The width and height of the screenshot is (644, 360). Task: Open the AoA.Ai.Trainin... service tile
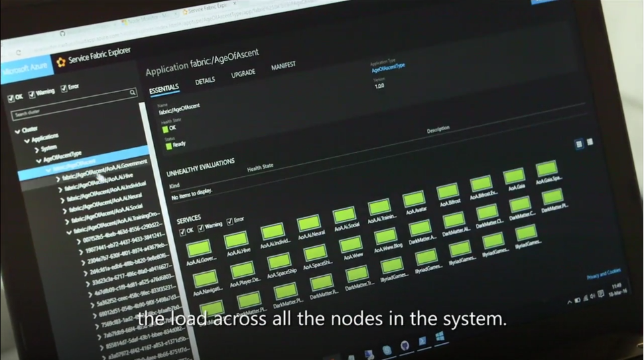click(x=379, y=207)
